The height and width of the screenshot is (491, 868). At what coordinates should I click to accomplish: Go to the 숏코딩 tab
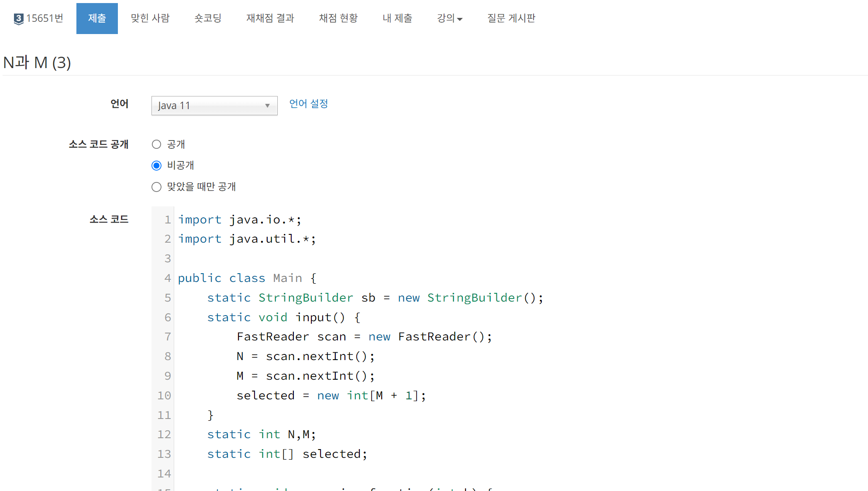pos(208,18)
